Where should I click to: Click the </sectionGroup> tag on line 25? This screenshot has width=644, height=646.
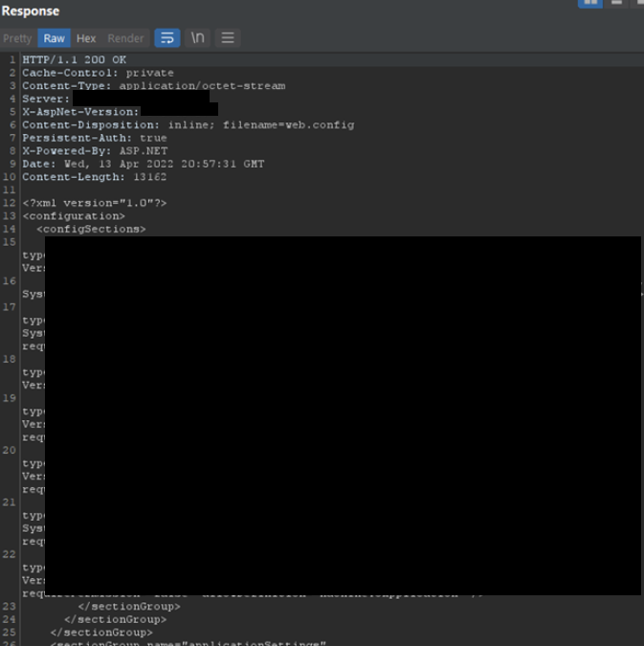tap(101, 633)
